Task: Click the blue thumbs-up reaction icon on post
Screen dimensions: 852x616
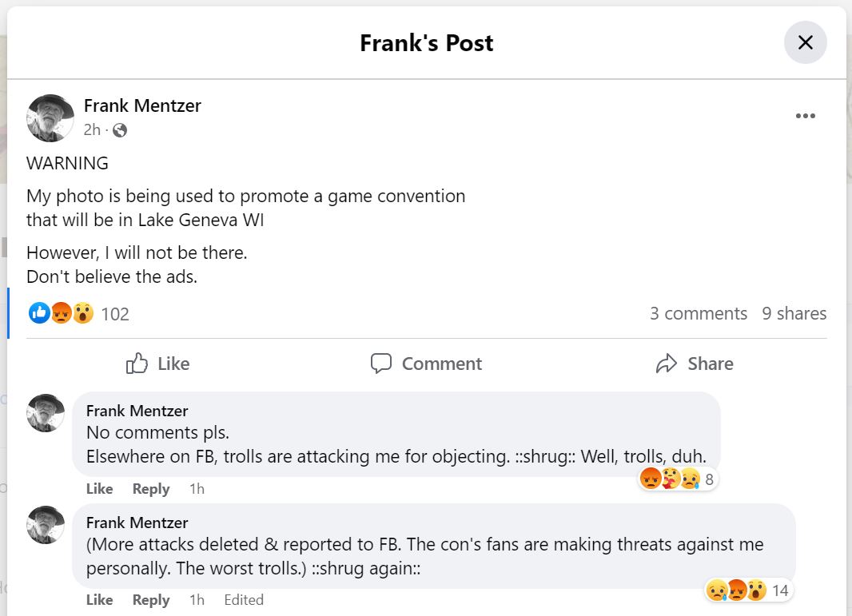Action: [38, 313]
